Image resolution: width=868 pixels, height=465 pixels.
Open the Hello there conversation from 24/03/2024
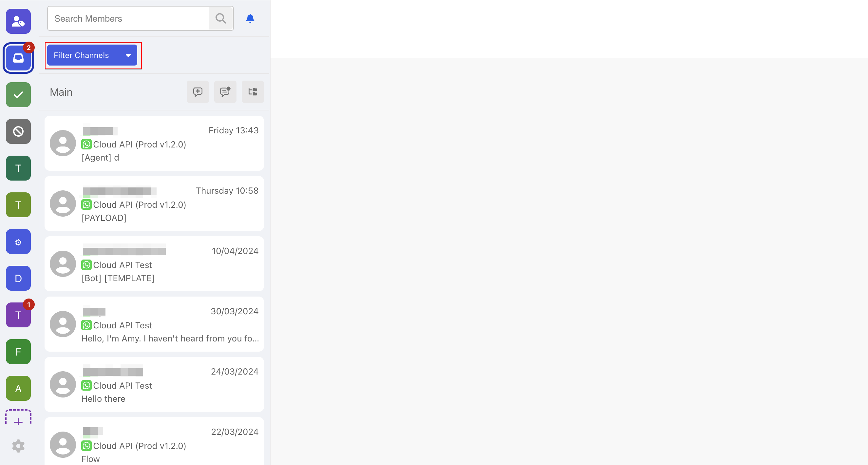(154, 384)
